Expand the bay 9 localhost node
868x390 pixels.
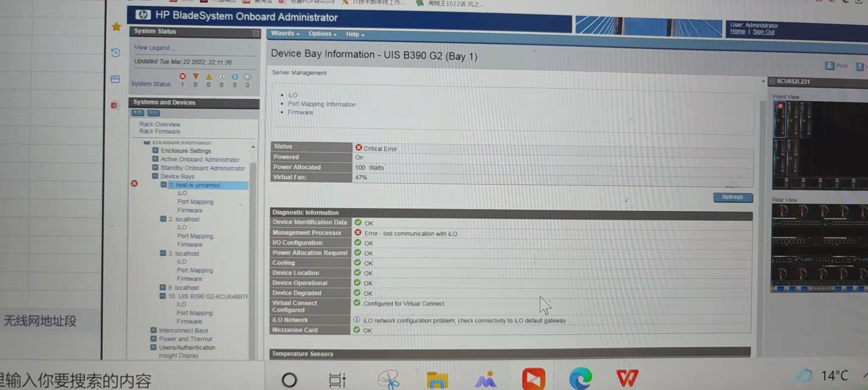pyautogui.click(x=162, y=287)
